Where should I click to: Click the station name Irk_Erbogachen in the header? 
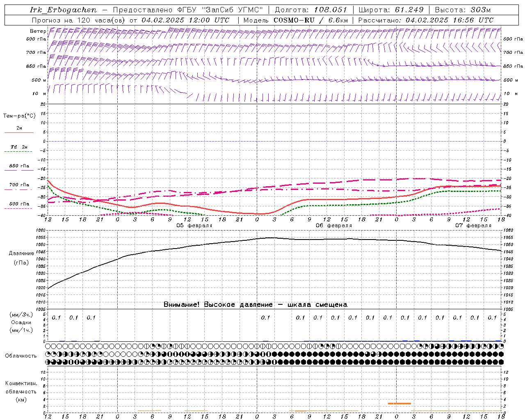[63, 10]
